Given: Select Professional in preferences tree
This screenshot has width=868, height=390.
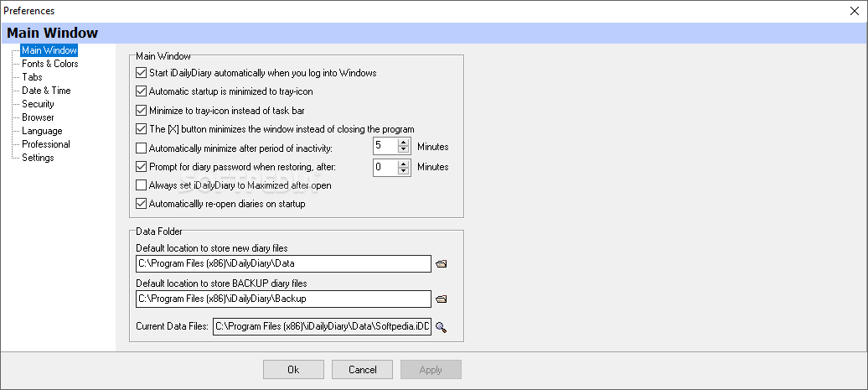Looking at the screenshot, I should coord(46,144).
